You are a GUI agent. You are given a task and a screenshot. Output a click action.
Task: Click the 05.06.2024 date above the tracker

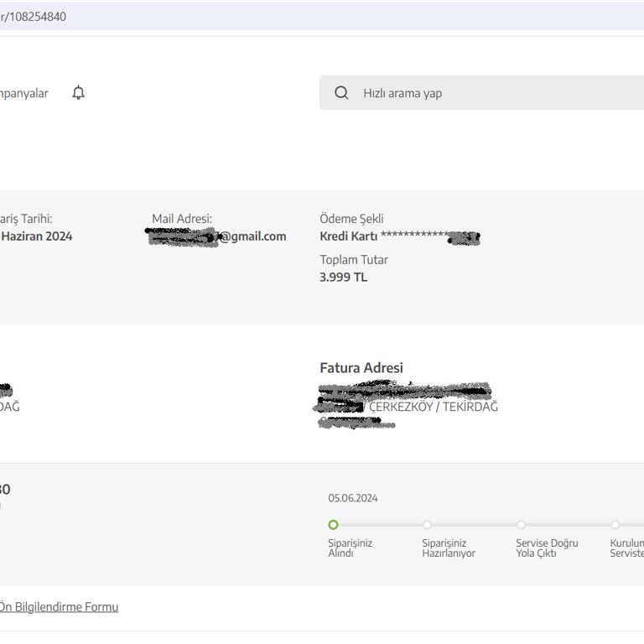(x=352, y=498)
